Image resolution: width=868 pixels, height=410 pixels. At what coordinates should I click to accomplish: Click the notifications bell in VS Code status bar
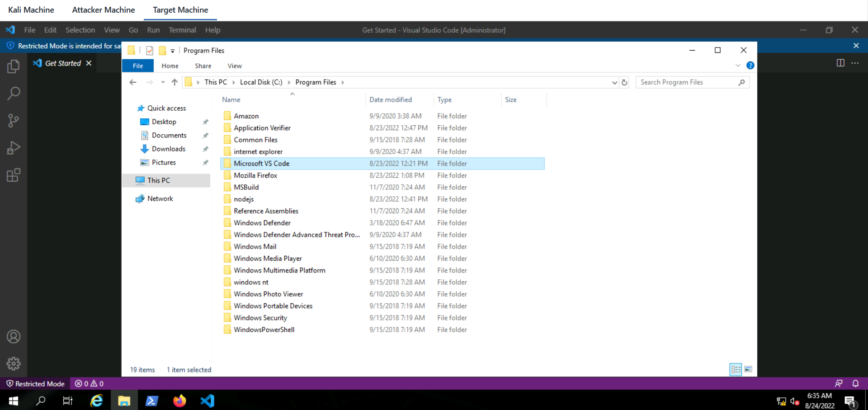[x=855, y=383]
